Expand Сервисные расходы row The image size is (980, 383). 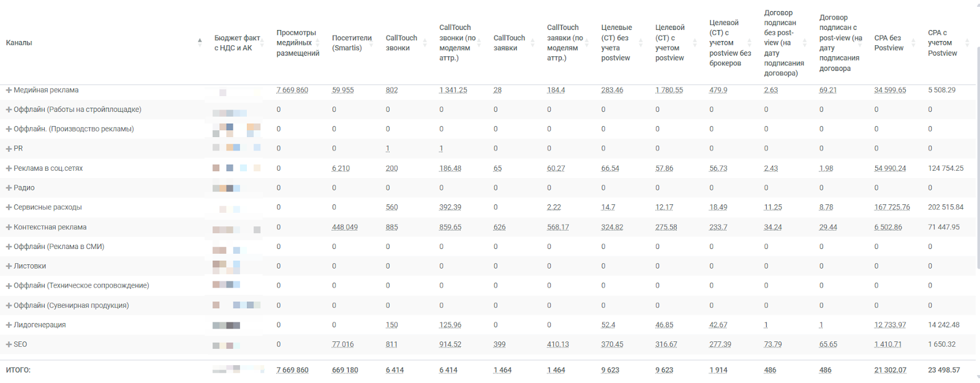pyautogui.click(x=9, y=207)
